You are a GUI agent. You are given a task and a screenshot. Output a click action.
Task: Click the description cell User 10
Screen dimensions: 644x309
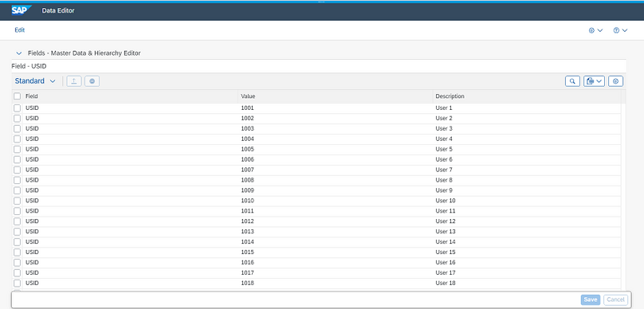click(x=446, y=201)
